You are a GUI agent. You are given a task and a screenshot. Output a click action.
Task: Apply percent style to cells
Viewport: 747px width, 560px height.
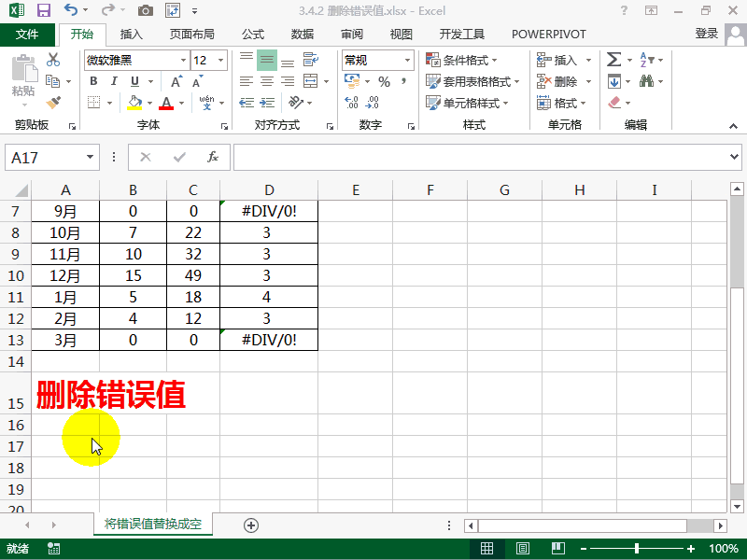(x=384, y=81)
